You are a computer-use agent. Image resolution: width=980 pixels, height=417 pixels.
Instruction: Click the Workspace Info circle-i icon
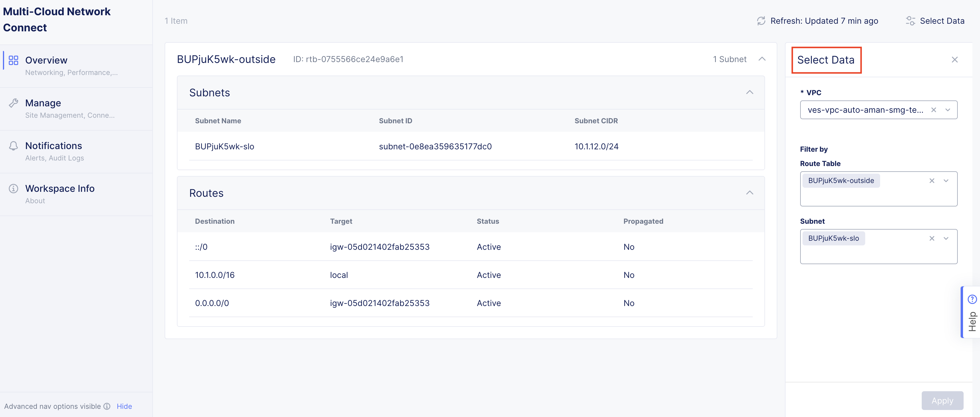(13, 188)
